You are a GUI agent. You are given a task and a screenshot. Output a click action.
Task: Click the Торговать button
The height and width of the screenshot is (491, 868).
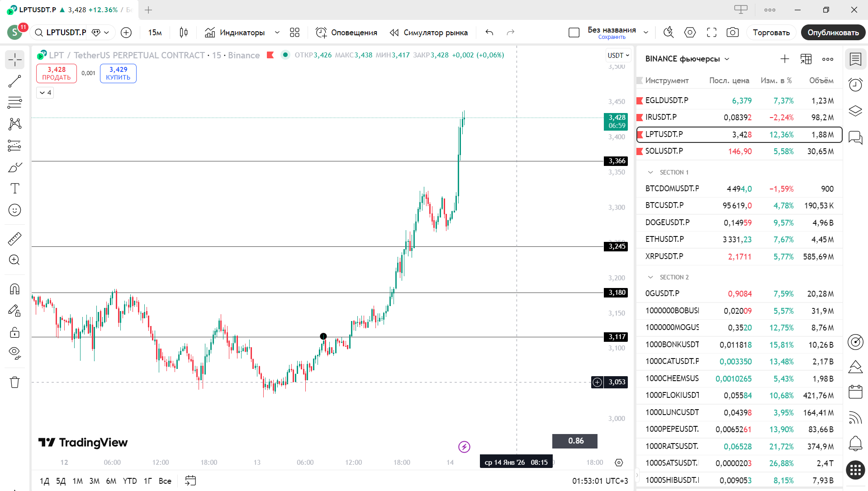(x=771, y=33)
